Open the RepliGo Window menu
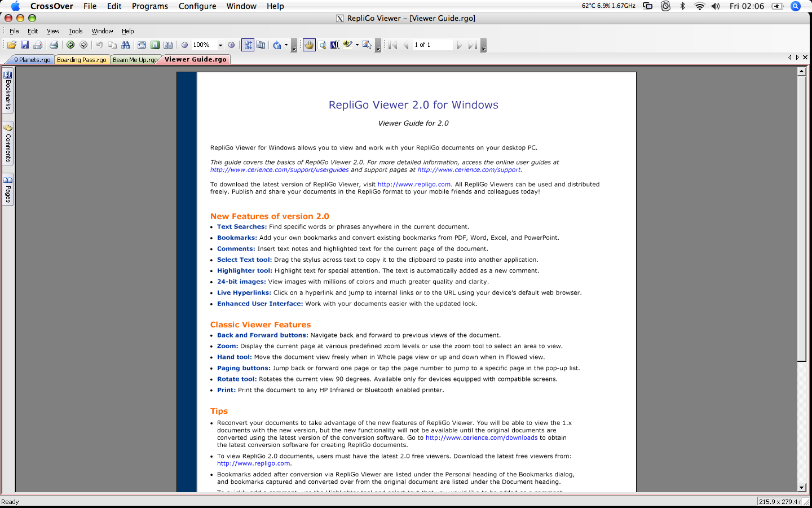Viewport: 812px width, 508px height. (102, 31)
